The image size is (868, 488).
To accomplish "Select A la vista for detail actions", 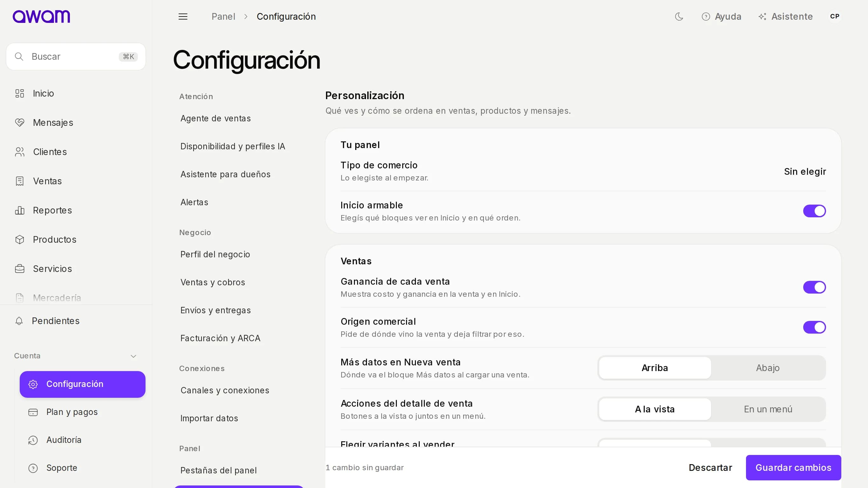I will click(x=655, y=409).
